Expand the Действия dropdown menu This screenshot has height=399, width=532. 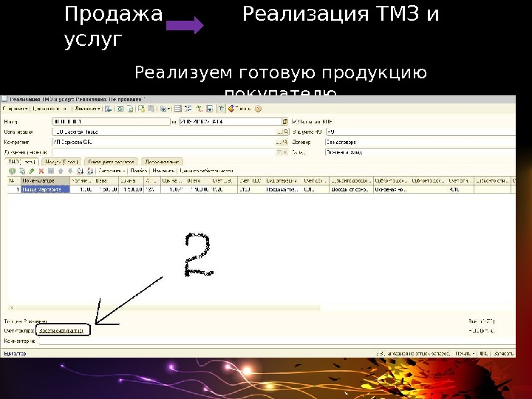(x=87, y=109)
